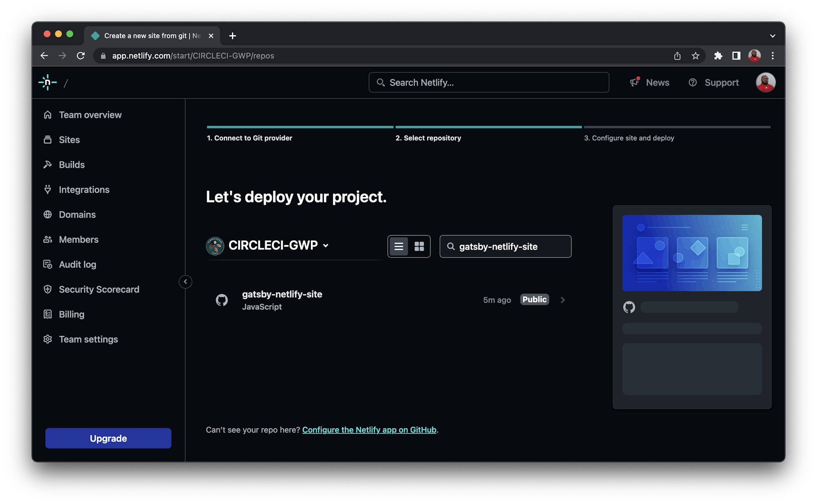The height and width of the screenshot is (504, 817).
Task: Click the Search Netlify input field
Action: pyautogui.click(x=488, y=82)
